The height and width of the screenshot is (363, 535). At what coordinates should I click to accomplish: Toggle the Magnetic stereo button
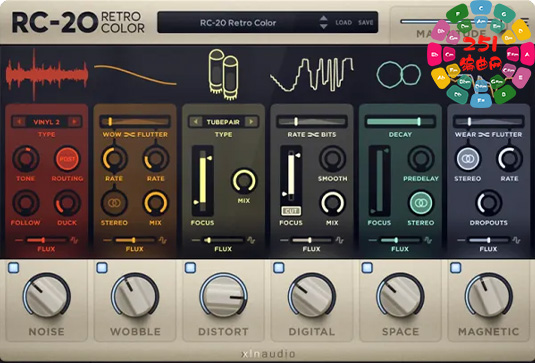[x=468, y=159]
